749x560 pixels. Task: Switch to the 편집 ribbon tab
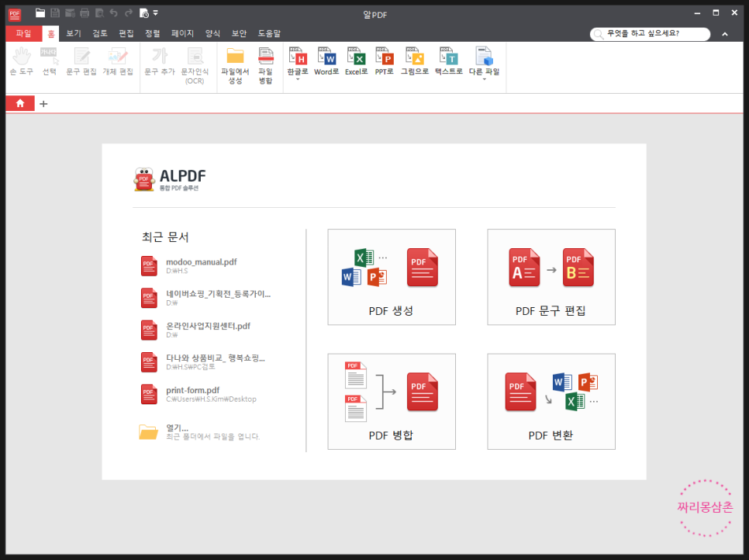click(x=126, y=33)
